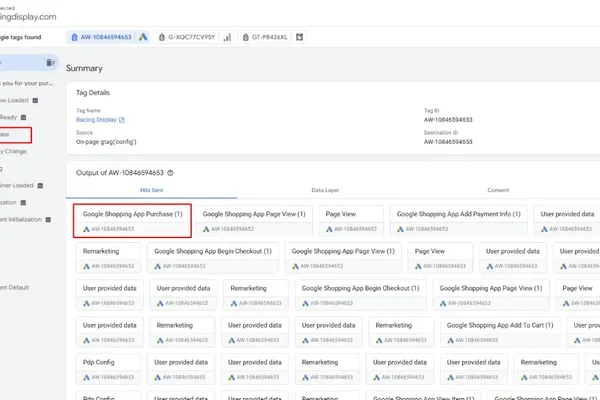Click the Google tag icon beside GT-P8426XL
The image size is (600, 400).
300,37
